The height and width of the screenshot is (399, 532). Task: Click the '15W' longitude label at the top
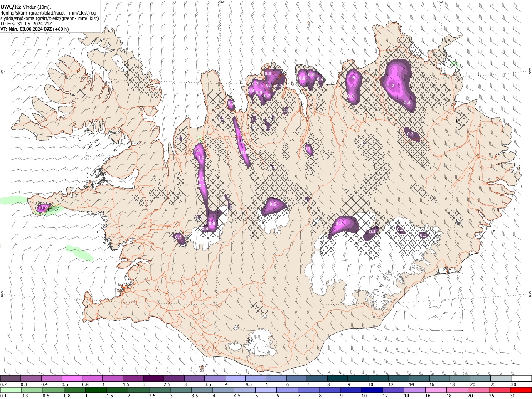tap(440, 2)
